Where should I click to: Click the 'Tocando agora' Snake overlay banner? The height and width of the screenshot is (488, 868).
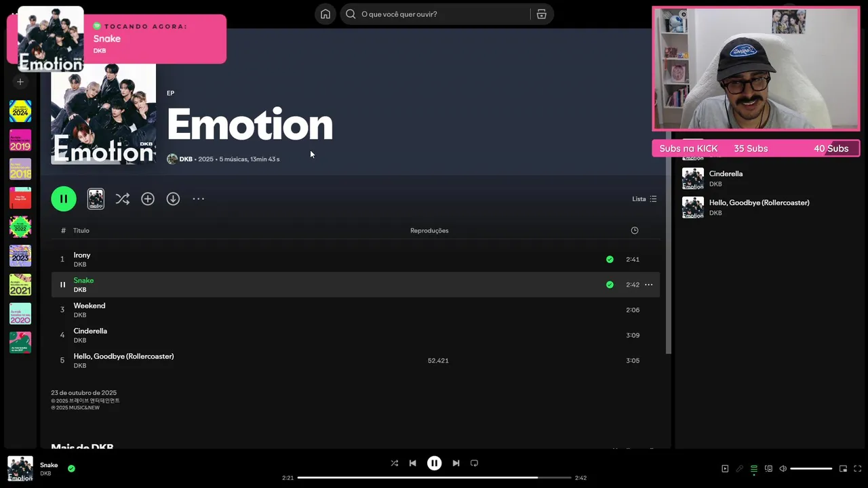[x=117, y=39]
